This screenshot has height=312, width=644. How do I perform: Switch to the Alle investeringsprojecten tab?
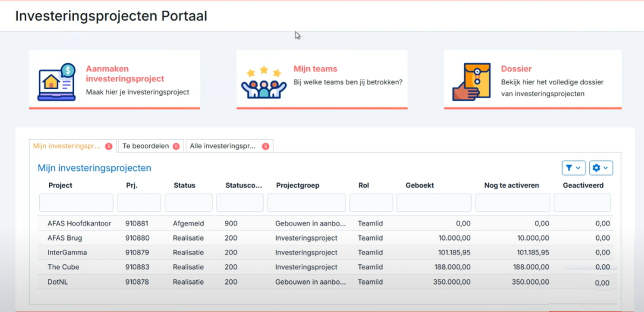[x=229, y=146]
